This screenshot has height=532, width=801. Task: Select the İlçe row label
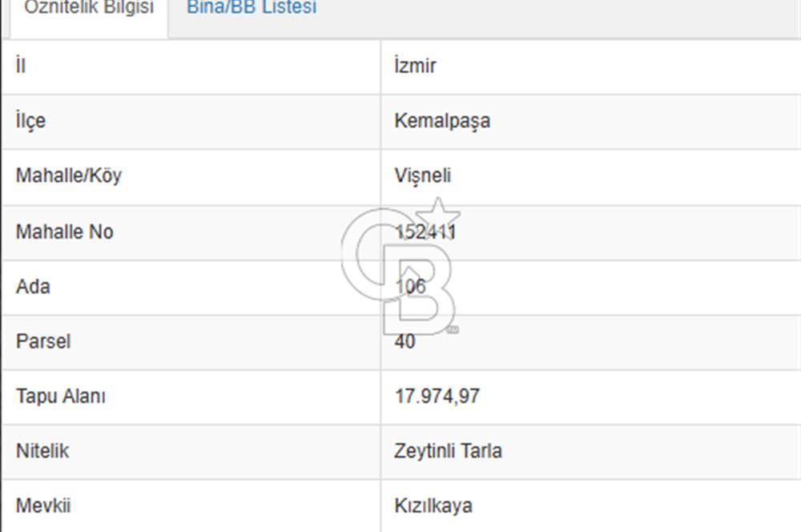point(29,121)
